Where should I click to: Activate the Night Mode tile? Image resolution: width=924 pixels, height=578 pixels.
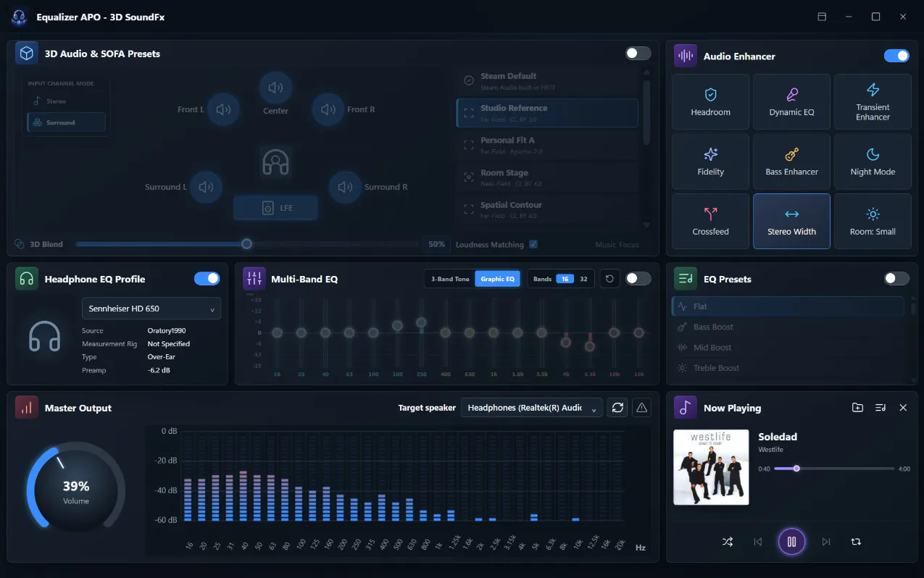[x=873, y=162]
